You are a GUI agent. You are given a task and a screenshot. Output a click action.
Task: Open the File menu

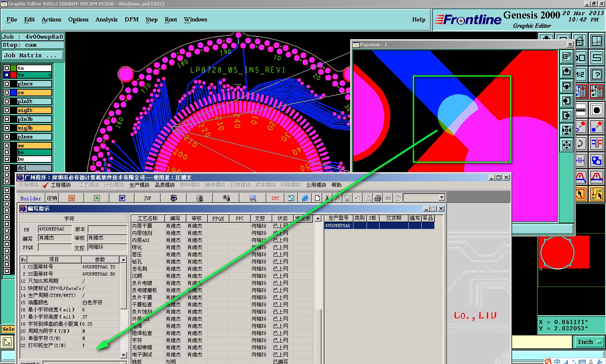pos(12,19)
